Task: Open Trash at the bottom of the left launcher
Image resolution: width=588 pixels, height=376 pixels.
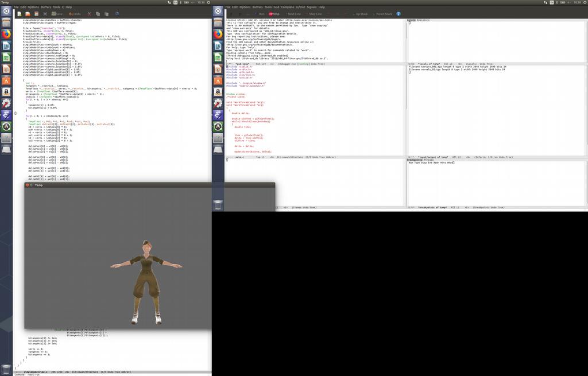Action: (x=6, y=369)
